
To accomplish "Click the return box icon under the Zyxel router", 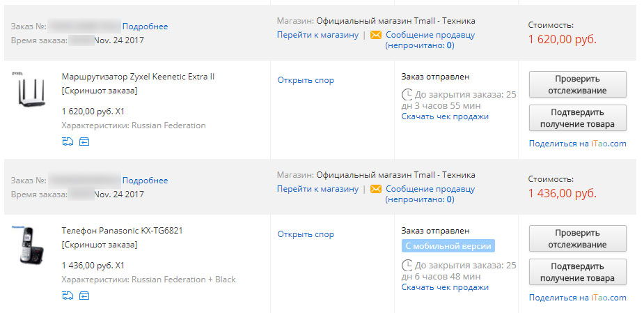I will point(84,142).
